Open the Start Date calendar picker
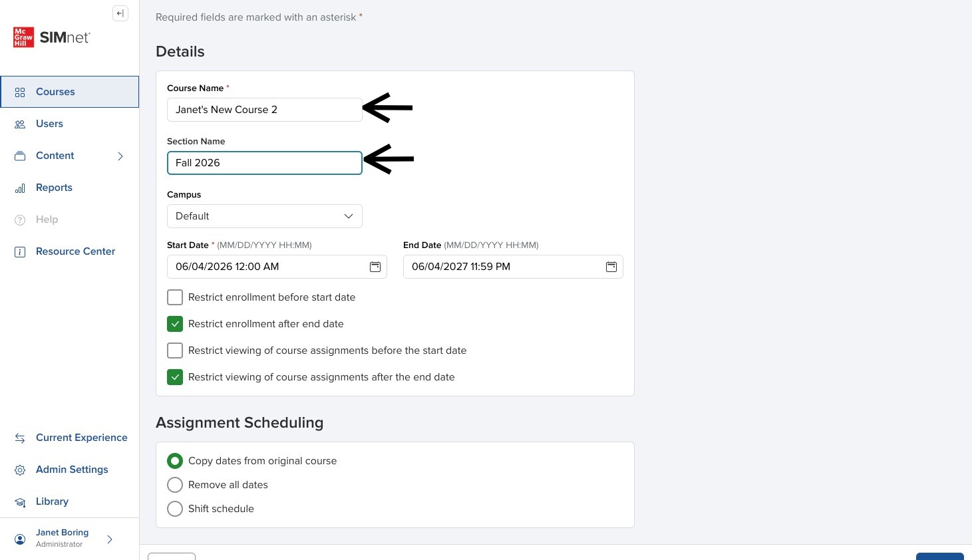This screenshot has height=560, width=972. click(375, 267)
